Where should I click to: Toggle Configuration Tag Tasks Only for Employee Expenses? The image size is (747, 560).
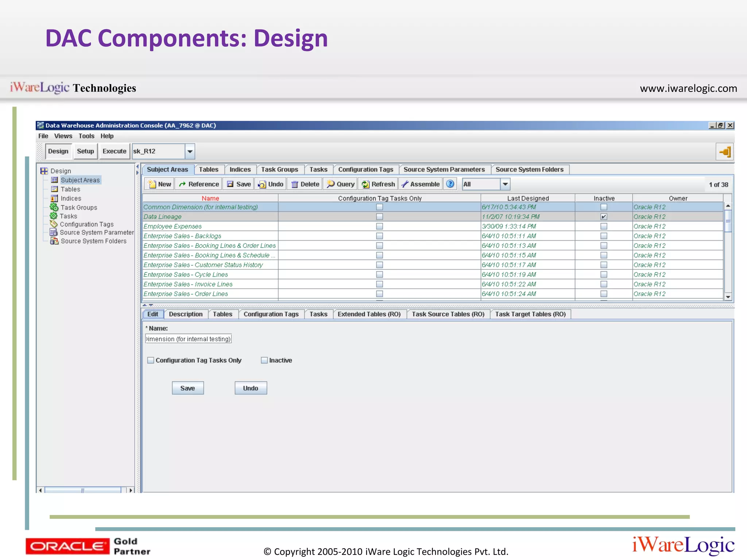tap(379, 226)
